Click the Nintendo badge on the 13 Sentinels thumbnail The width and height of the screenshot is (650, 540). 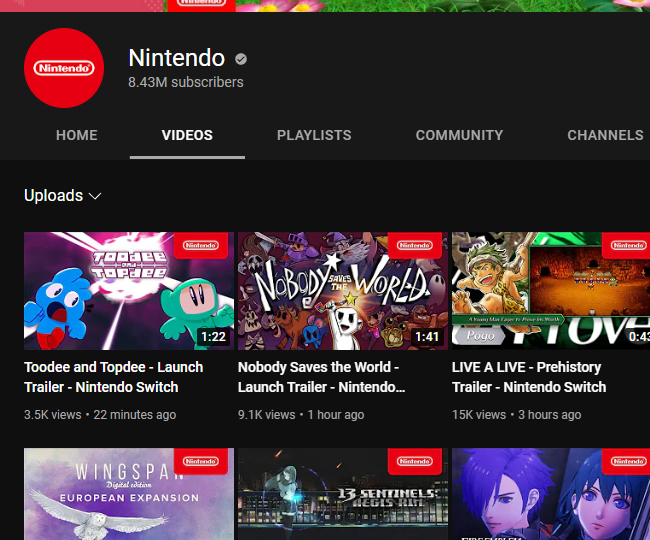click(x=415, y=461)
